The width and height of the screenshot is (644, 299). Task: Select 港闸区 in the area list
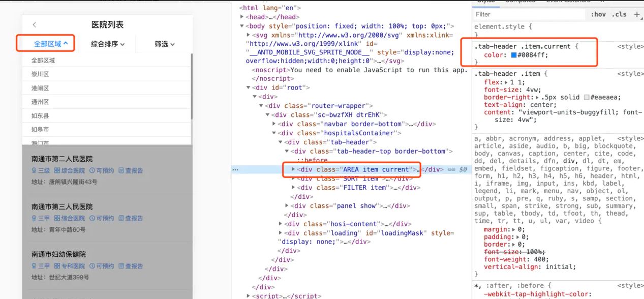106,88
